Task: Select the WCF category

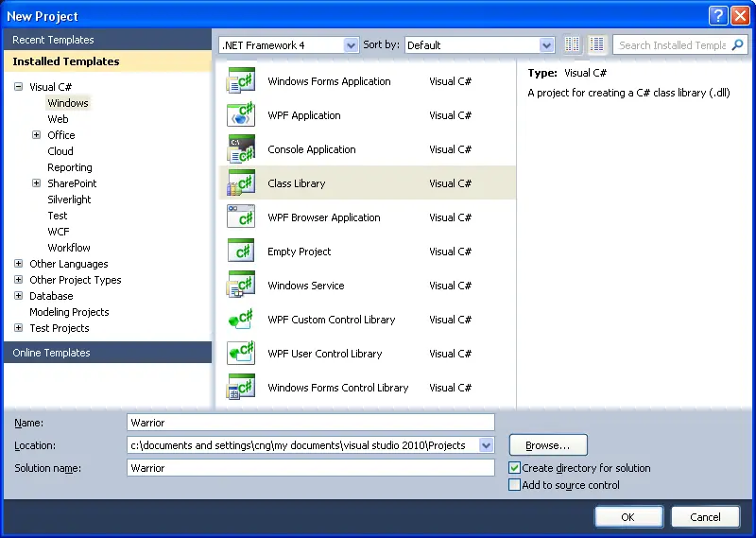Action: (x=59, y=231)
